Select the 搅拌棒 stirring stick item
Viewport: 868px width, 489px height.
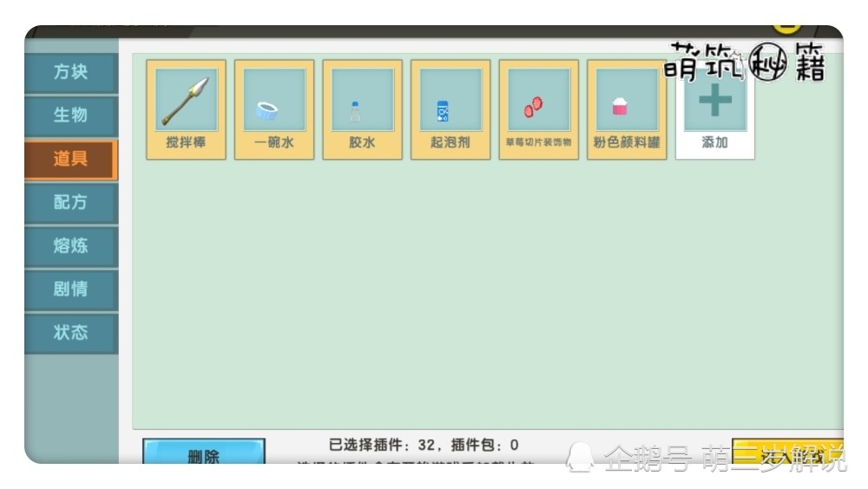click(x=186, y=109)
